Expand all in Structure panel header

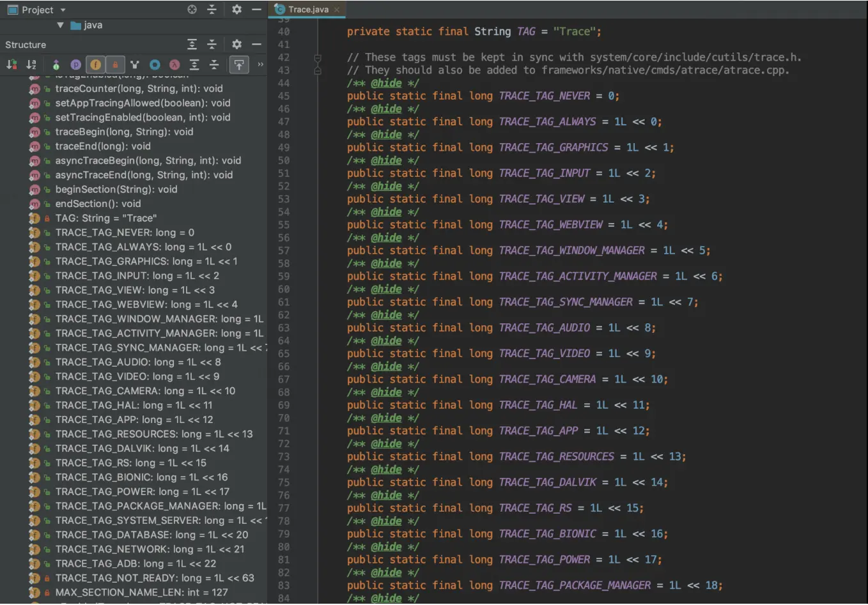pos(192,44)
